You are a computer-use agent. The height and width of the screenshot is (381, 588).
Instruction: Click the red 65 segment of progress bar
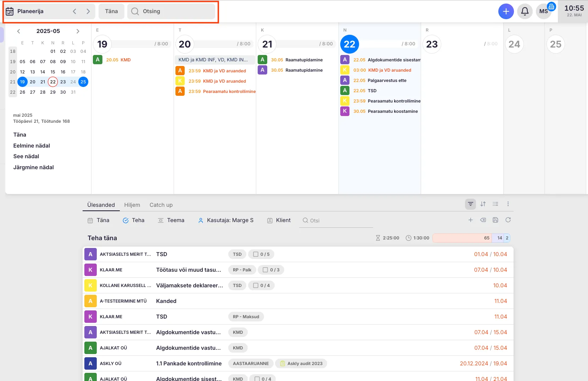[462, 238]
